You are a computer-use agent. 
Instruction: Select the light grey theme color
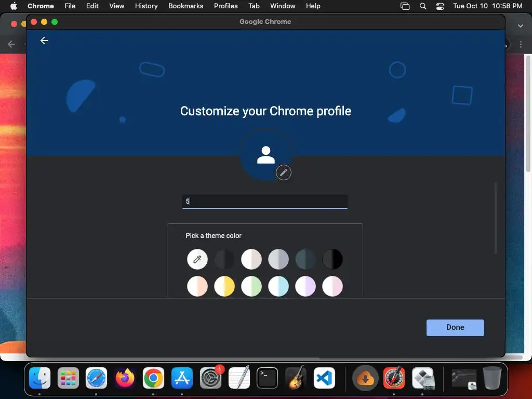[278, 260]
